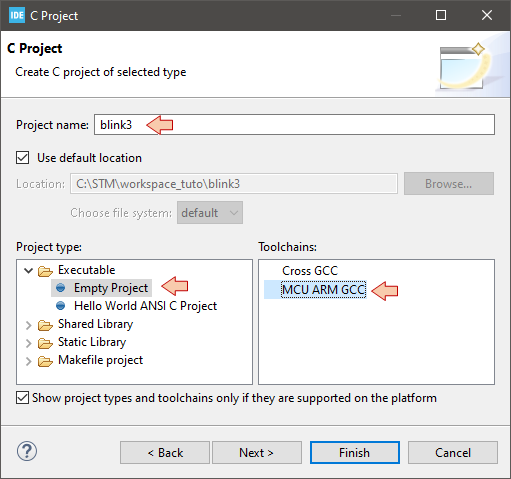Toggle Show project types only if supported checkbox
The image size is (511, 479).
22,398
